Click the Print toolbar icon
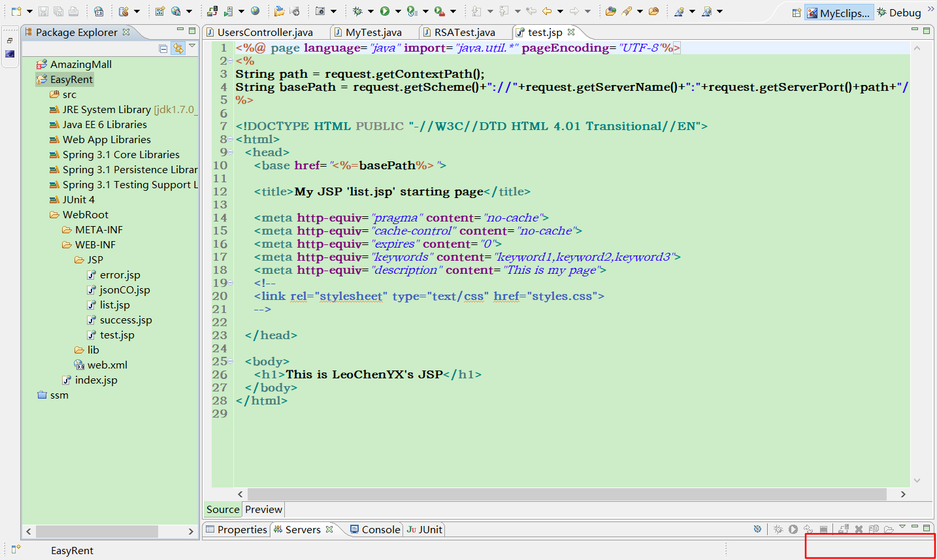Image resolution: width=937 pixels, height=560 pixels. (x=73, y=11)
